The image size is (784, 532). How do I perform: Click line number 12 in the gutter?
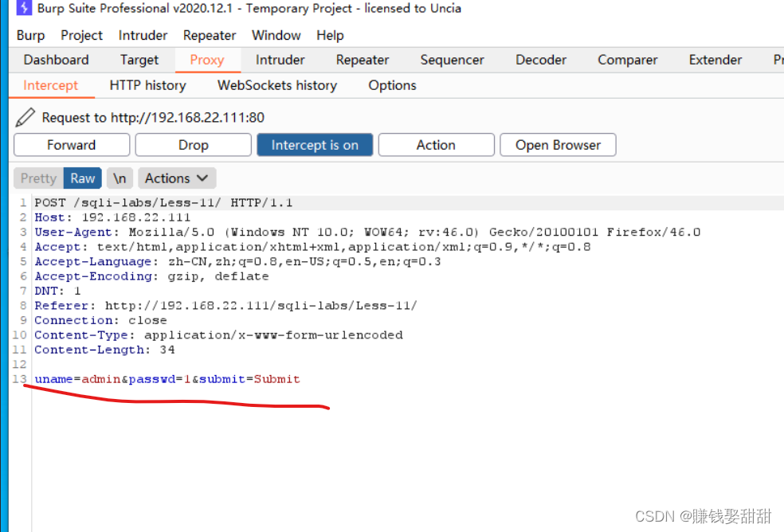point(19,365)
